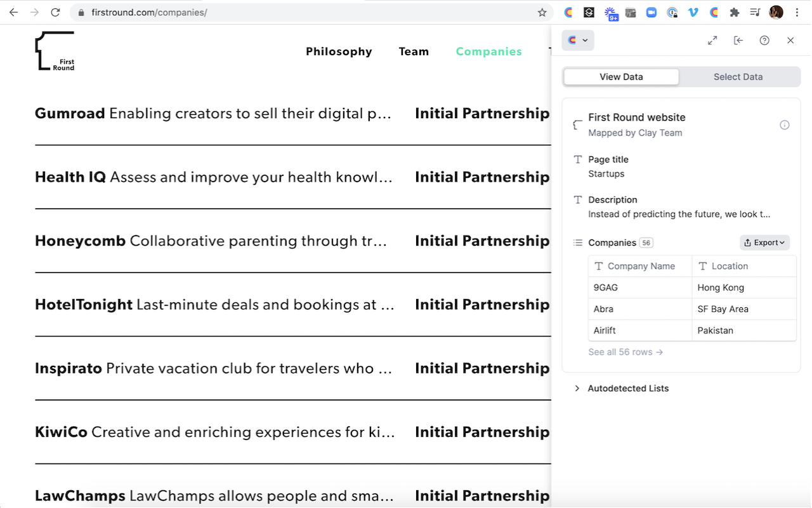Bookmark this page with the star icon

[542, 12]
